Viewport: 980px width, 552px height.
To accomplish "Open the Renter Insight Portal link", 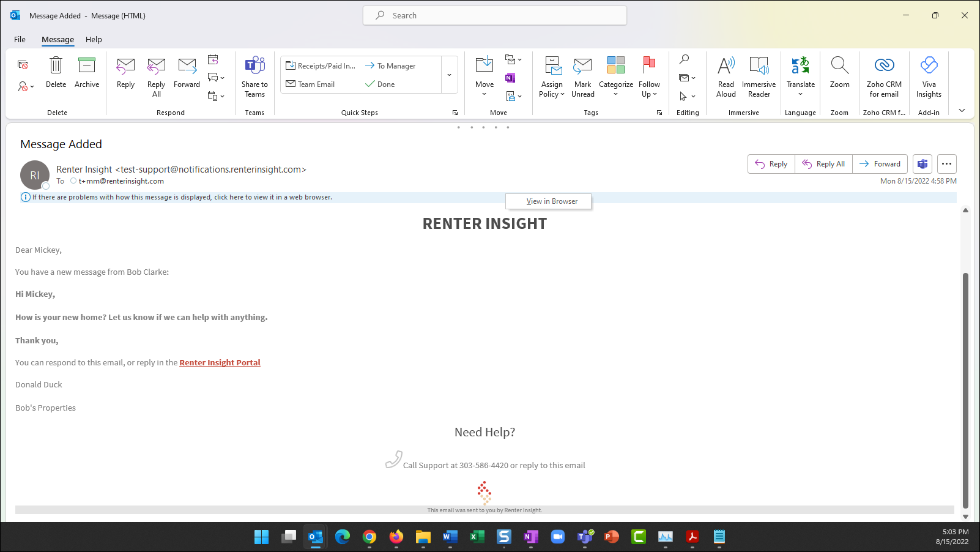I will click(x=220, y=362).
